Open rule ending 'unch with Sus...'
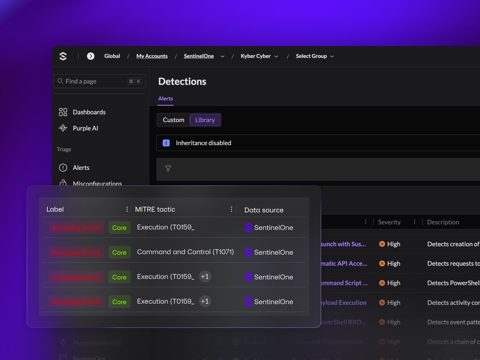Viewport: 480px width, 360px height. [x=343, y=244]
